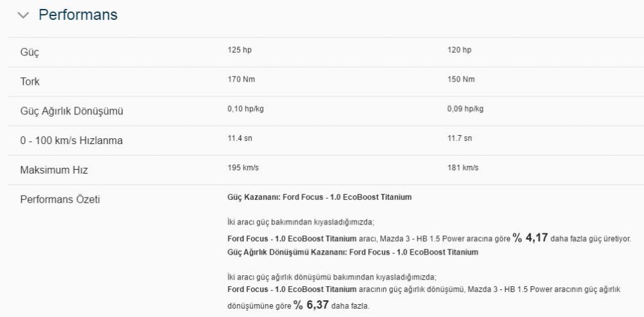Image resolution: width=644 pixels, height=317 pixels.
Task: Select the Maksimum Hız row label
Action: coord(54,170)
